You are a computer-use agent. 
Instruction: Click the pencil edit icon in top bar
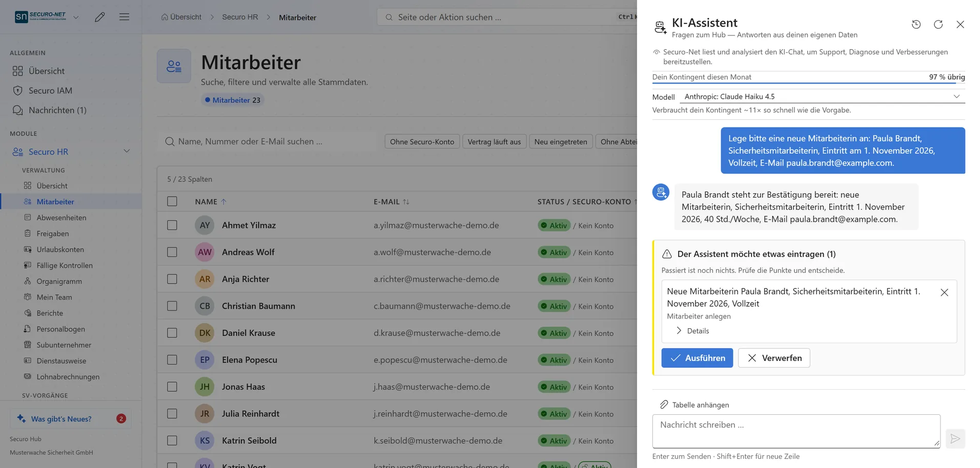coord(100,17)
